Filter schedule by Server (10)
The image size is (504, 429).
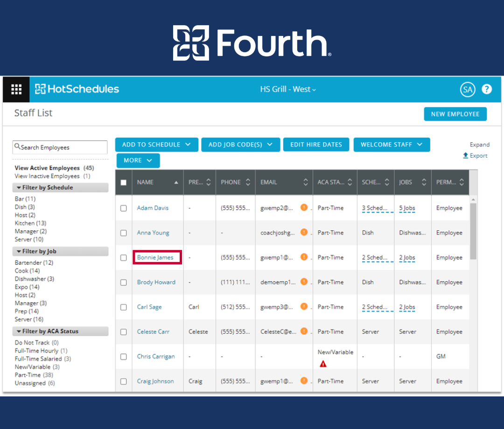pos(29,239)
